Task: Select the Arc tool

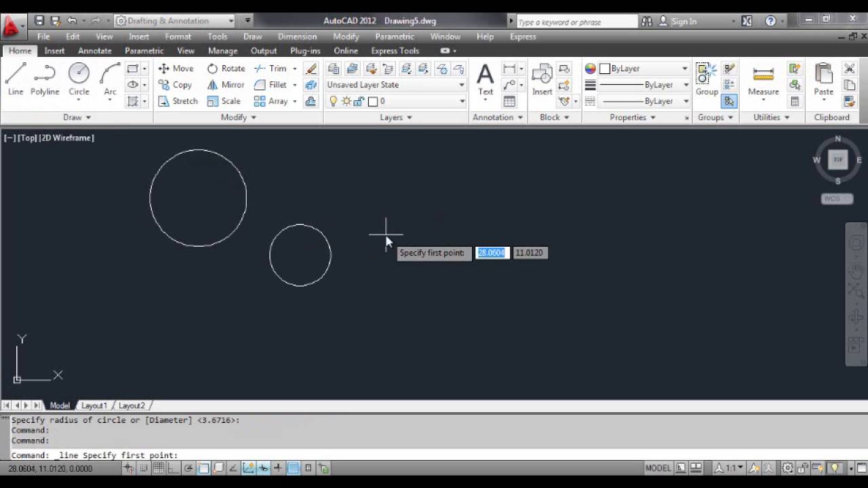Action: click(x=110, y=80)
